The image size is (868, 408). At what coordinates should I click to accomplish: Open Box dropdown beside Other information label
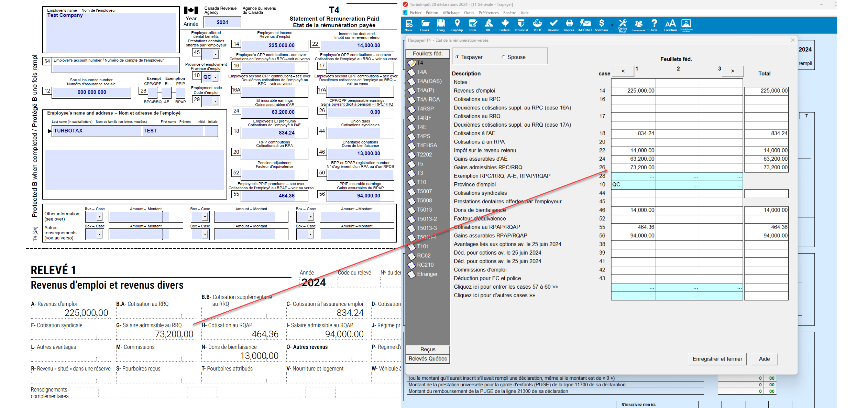tap(99, 217)
